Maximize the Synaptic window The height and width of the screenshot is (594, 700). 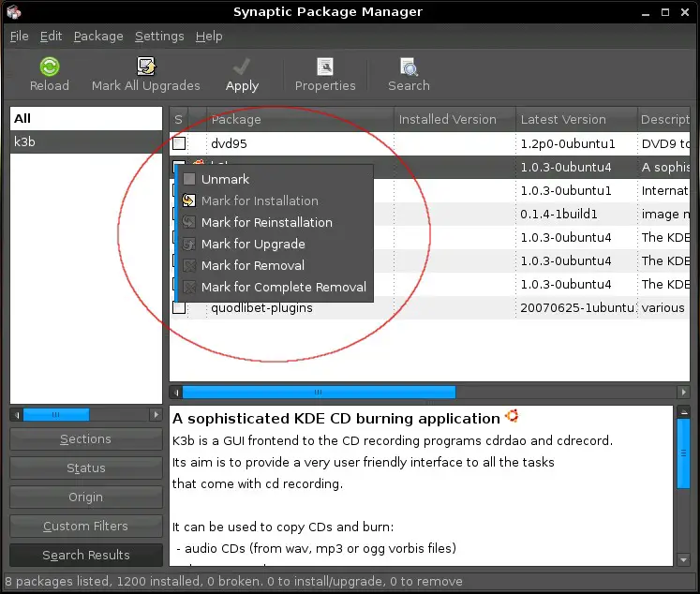665,12
